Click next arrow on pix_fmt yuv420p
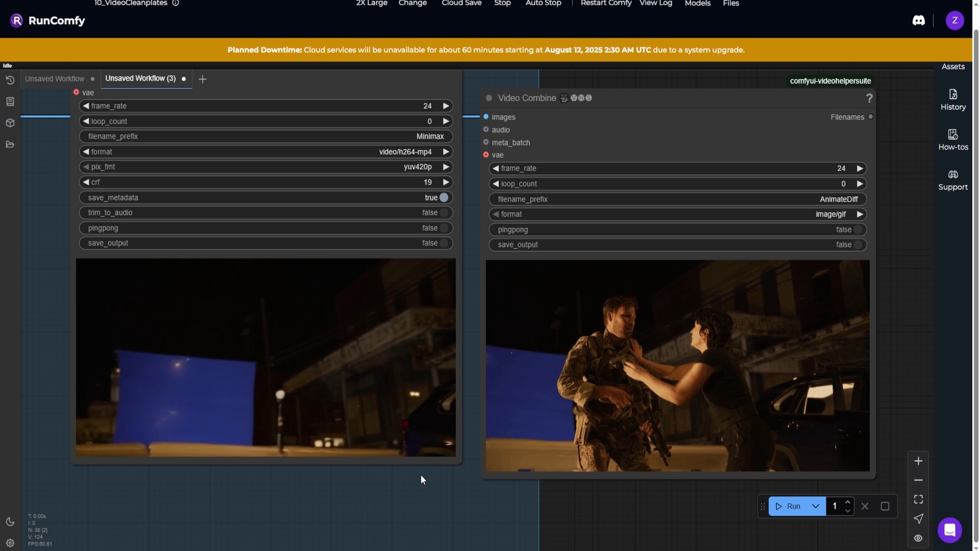980x551 pixels. 446,167
